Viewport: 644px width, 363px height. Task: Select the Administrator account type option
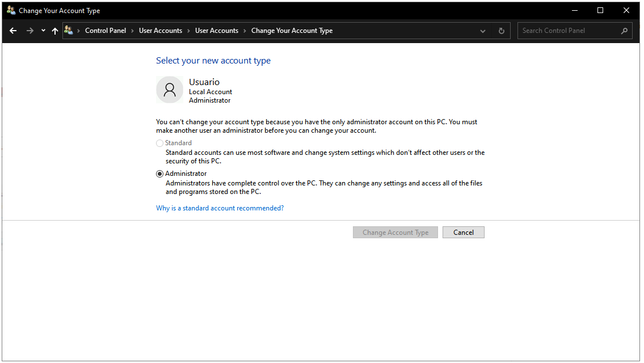159,174
